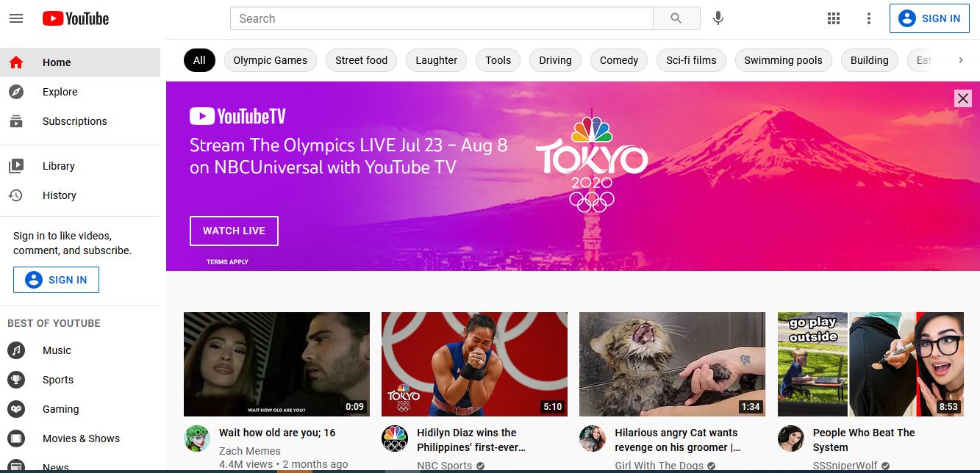Click the Explore compass icon
This screenshot has height=473, width=980.
coord(16,92)
